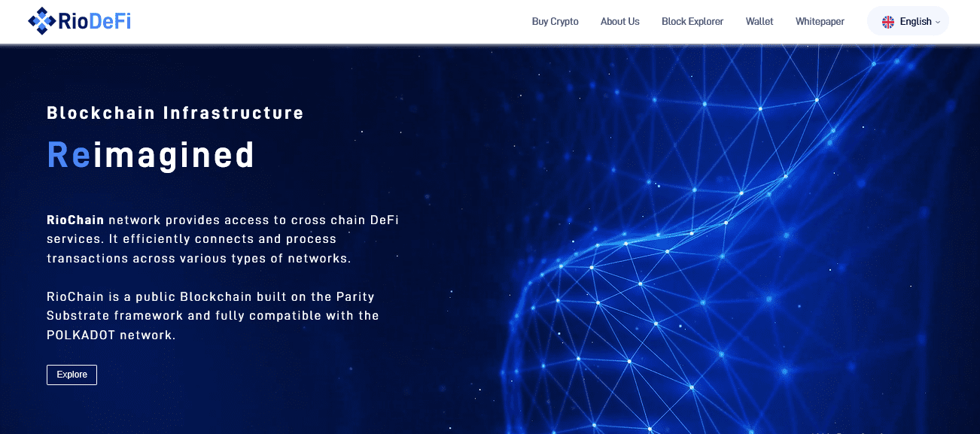The height and width of the screenshot is (434, 980).
Task: Go to the About Us page
Action: coord(619,22)
